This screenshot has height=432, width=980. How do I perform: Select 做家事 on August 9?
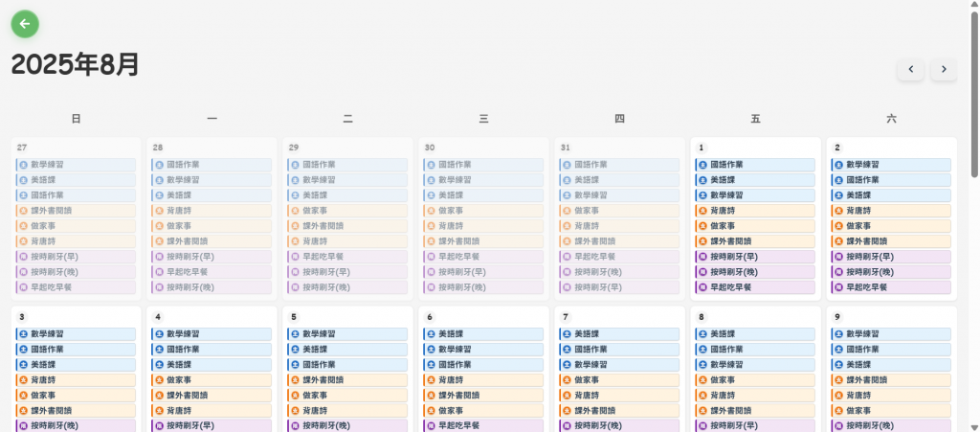pos(891,411)
